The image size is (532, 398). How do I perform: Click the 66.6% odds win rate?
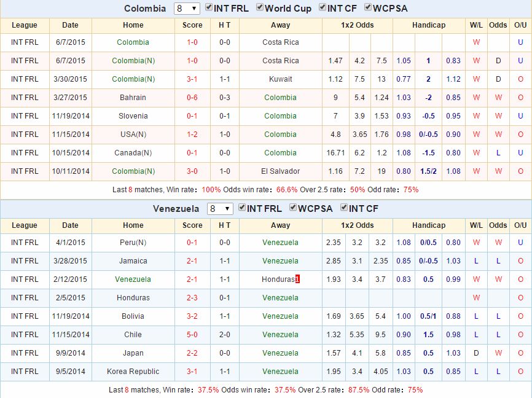pos(287,190)
